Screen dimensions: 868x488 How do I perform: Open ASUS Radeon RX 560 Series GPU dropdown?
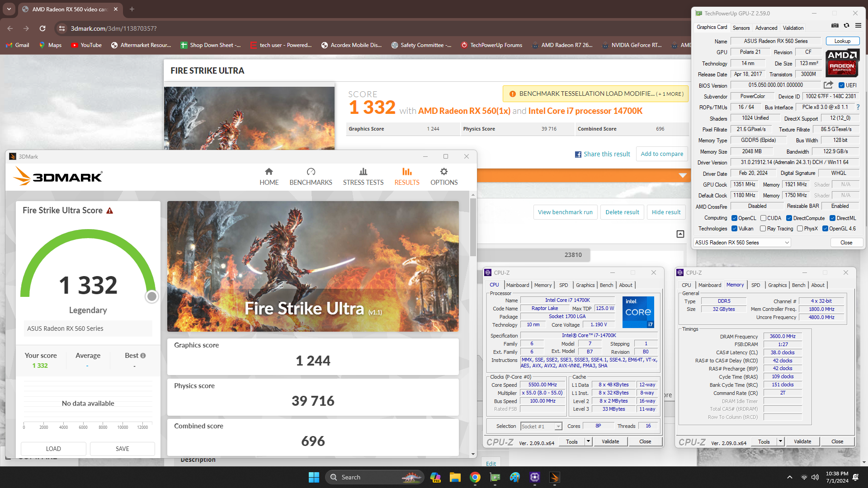click(x=742, y=243)
